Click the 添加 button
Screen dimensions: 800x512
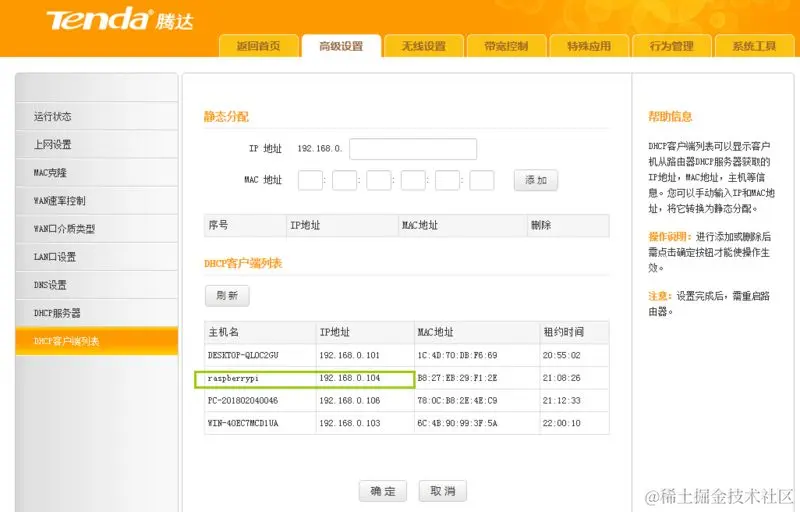click(536, 180)
